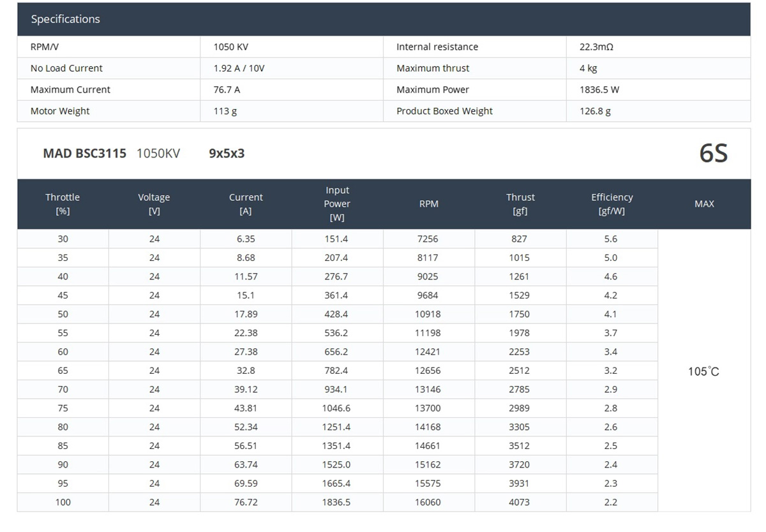Select the 4073 thrust value cell
This screenshot has width=766, height=532.
pos(519,502)
